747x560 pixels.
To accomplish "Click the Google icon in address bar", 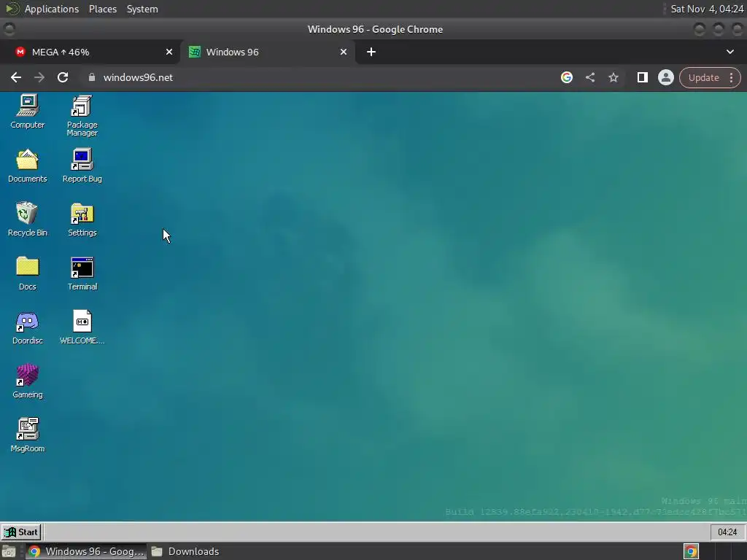I will 566,77.
